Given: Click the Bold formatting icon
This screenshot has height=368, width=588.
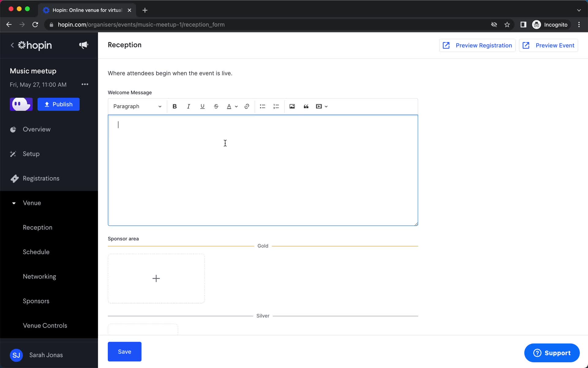Looking at the screenshot, I should point(175,106).
